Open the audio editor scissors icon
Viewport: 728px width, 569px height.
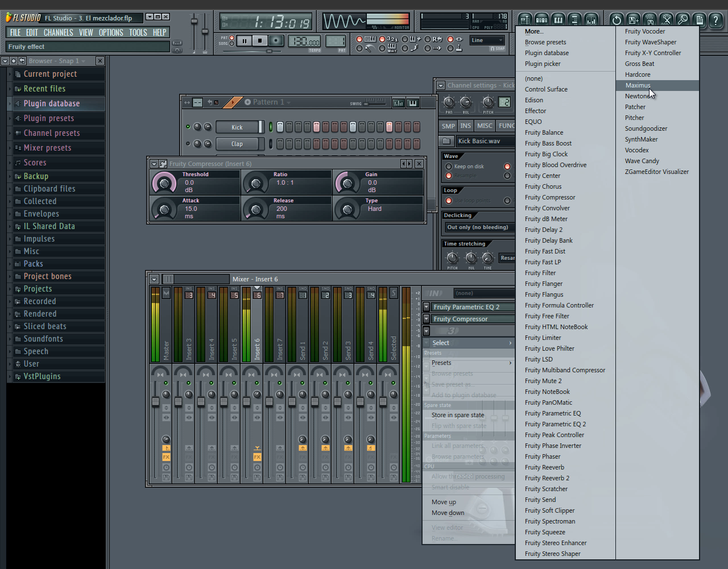point(666,20)
